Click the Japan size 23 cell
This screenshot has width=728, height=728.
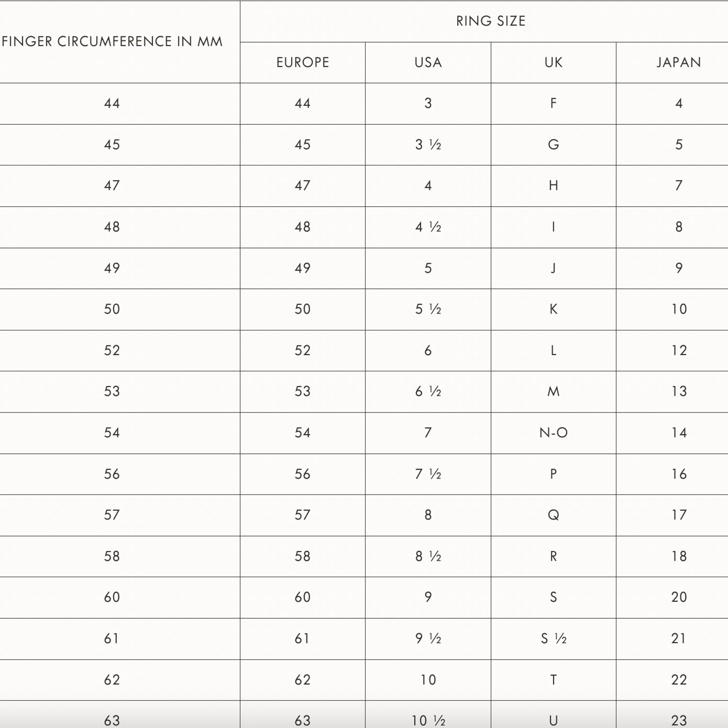tap(678, 721)
